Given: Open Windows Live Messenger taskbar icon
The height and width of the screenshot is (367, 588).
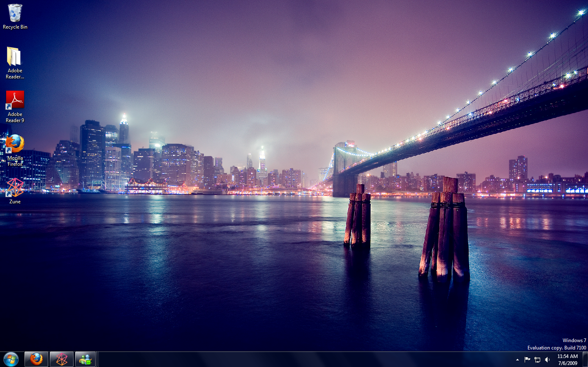Looking at the screenshot, I should tap(85, 359).
